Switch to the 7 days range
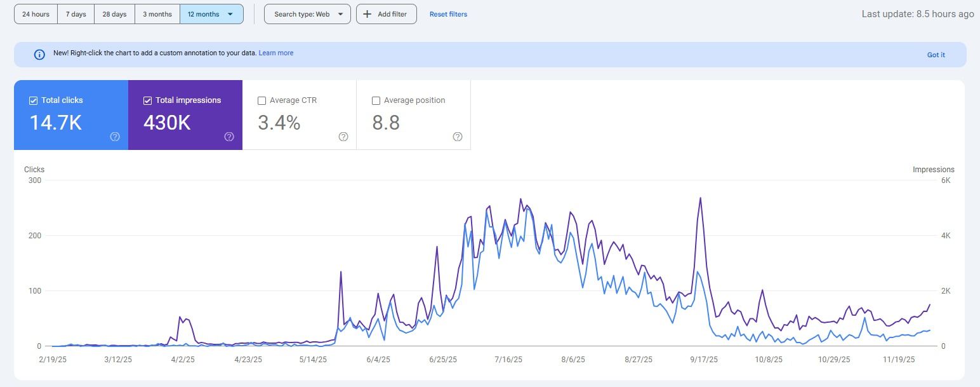The image size is (980, 387). point(76,14)
